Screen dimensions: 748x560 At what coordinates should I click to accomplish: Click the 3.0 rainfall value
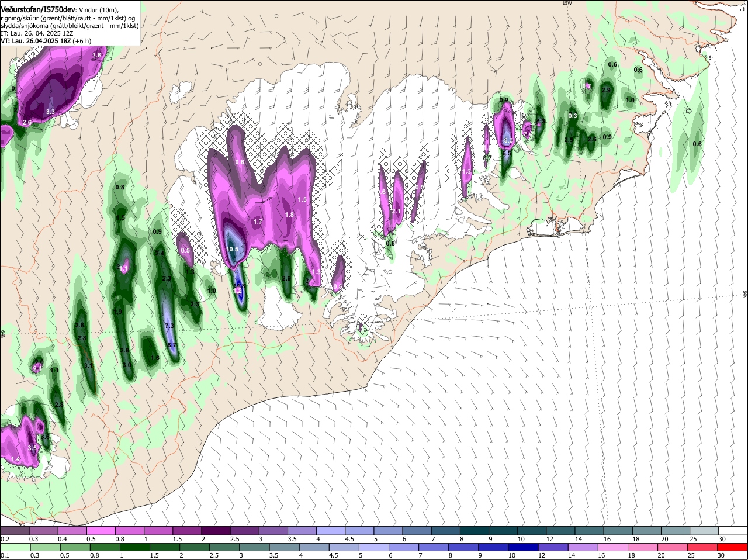pos(127,365)
